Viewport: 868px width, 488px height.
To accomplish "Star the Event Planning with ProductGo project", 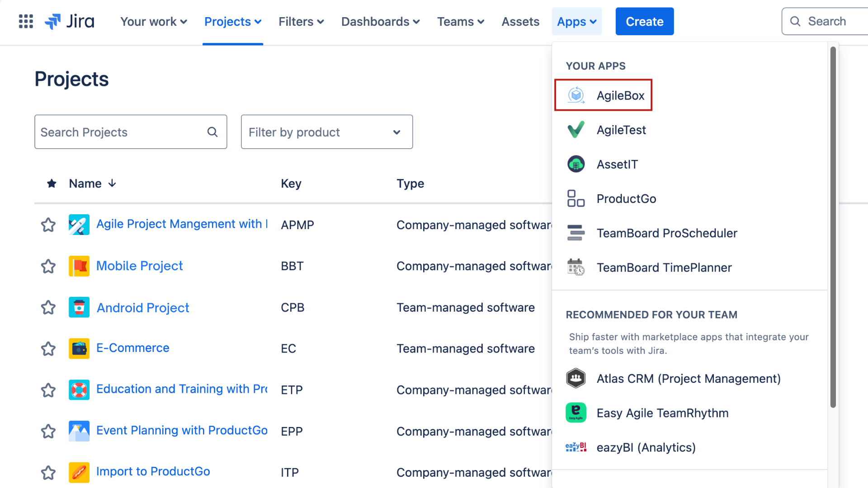I will click(48, 431).
